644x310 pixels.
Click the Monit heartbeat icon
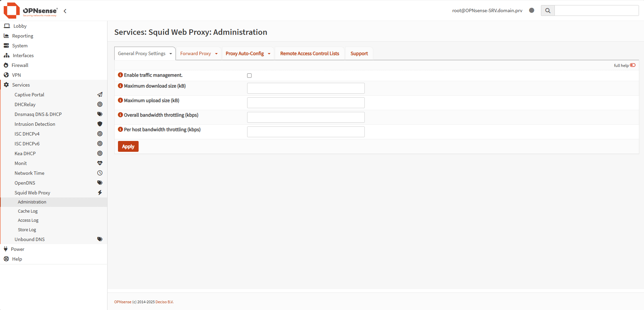click(x=100, y=163)
